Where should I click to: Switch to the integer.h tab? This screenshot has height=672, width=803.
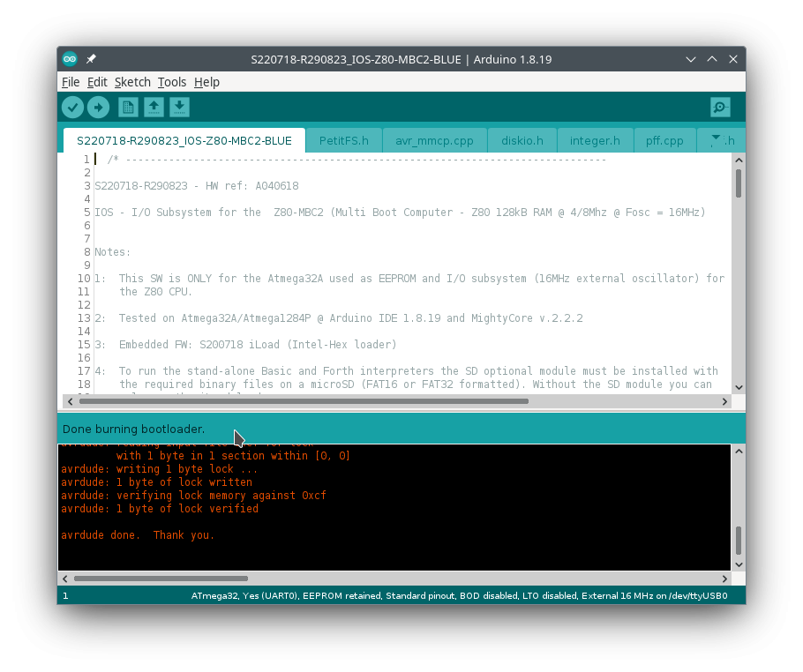[x=595, y=141]
